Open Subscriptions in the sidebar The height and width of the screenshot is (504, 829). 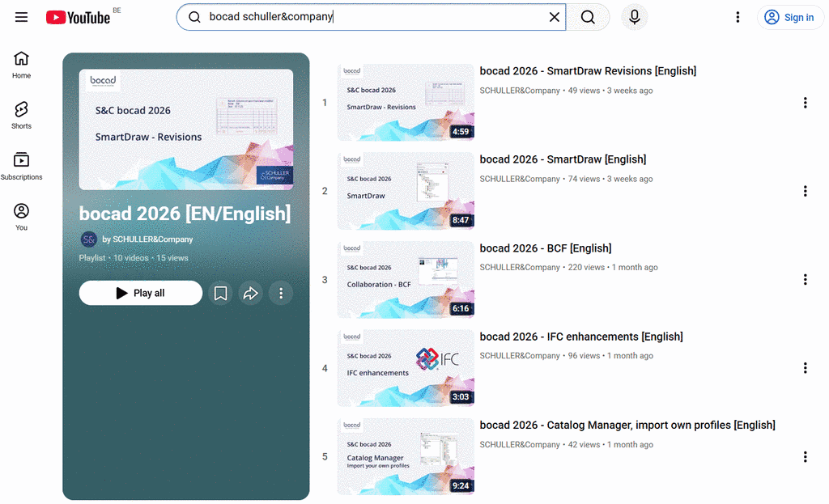tap(22, 167)
